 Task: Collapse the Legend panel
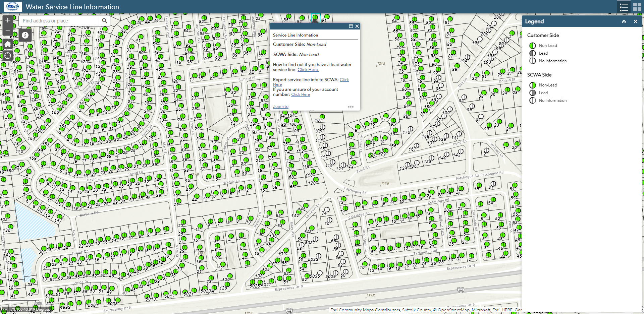[x=624, y=21]
